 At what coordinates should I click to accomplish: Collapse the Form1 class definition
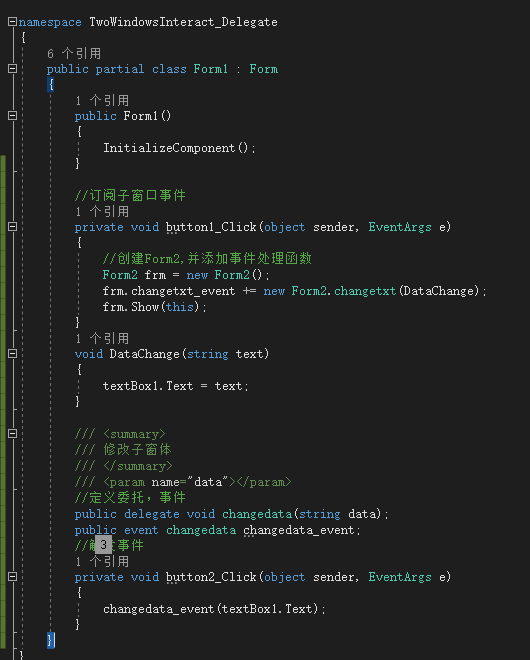coord(12,69)
